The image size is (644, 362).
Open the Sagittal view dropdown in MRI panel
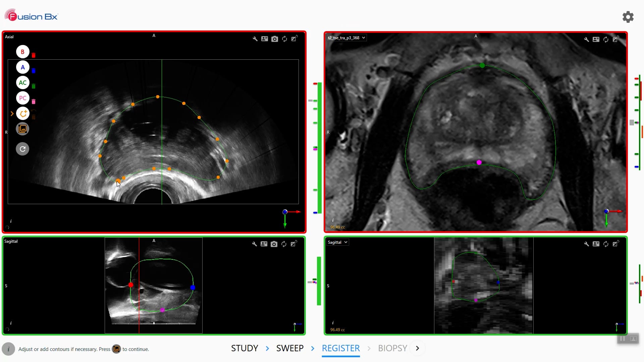(x=337, y=242)
